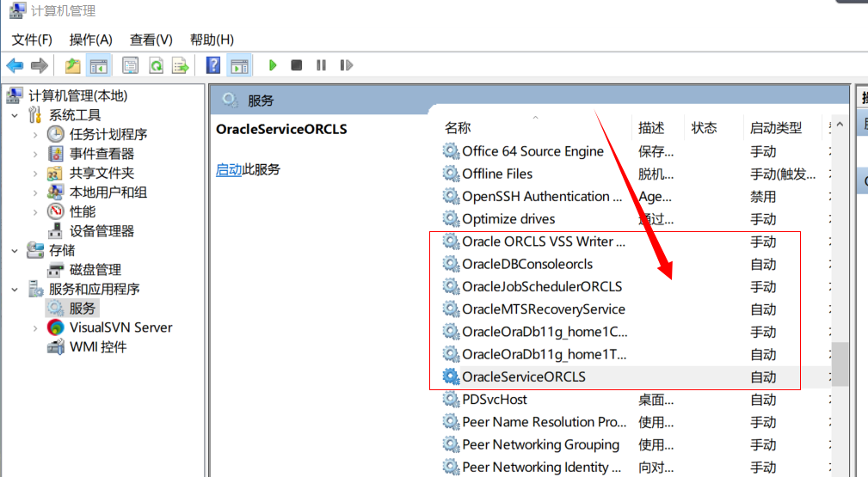The image size is (868, 477).
Task: Sort by the 状态 column header
Action: pyautogui.click(x=705, y=128)
